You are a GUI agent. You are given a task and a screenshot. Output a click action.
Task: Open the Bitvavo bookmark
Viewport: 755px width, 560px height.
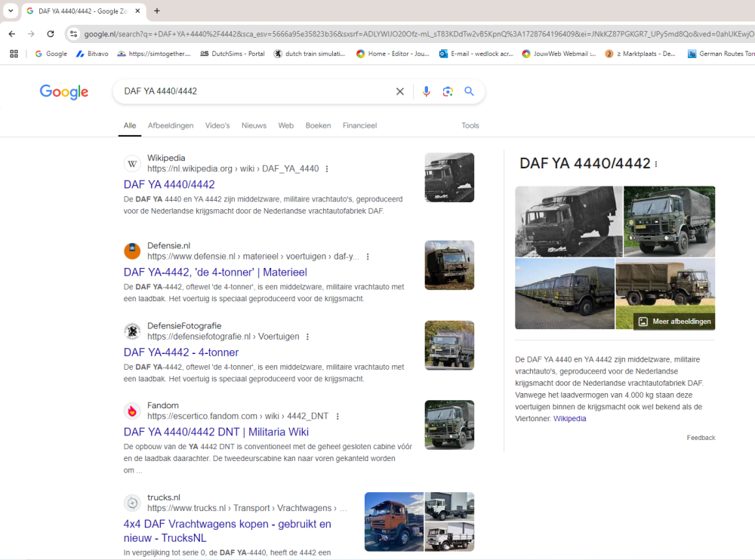coord(92,54)
